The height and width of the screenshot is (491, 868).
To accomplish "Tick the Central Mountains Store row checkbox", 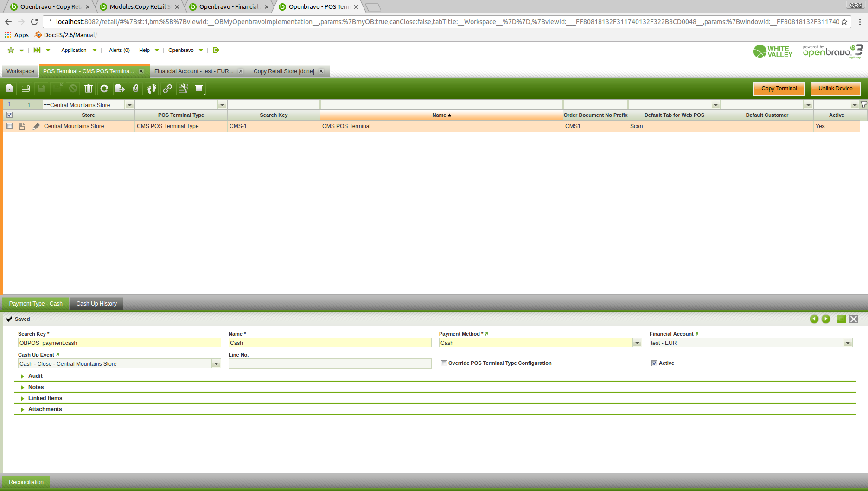I will [x=9, y=126].
